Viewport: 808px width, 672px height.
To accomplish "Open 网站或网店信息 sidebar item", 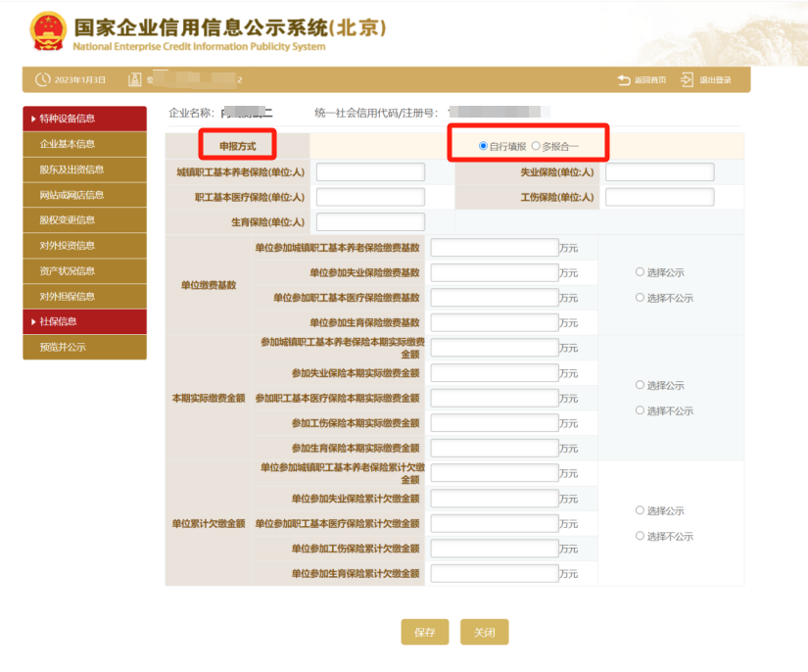I will [84, 195].
